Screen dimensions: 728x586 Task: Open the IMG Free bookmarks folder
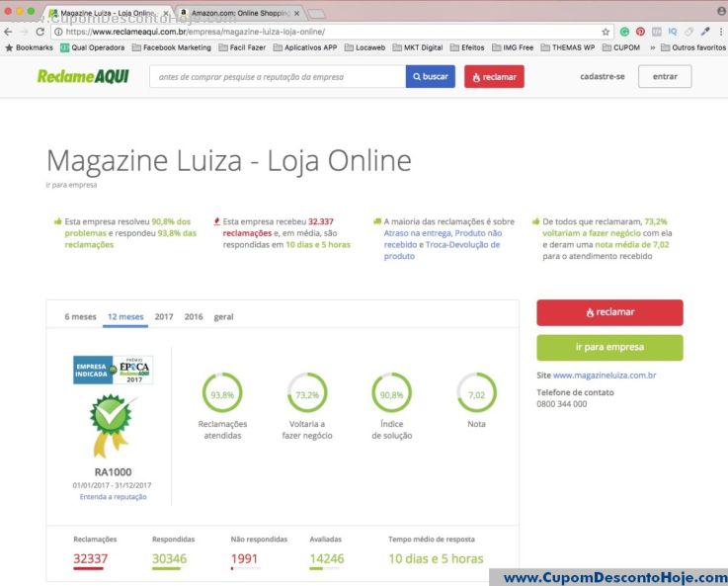(513, 47)
